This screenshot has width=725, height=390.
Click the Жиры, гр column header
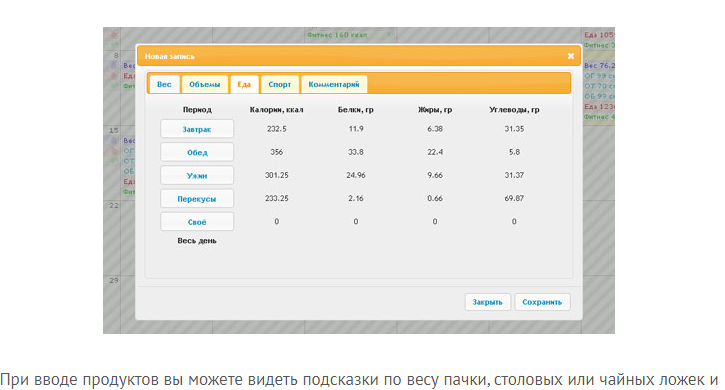pos(435,110)
